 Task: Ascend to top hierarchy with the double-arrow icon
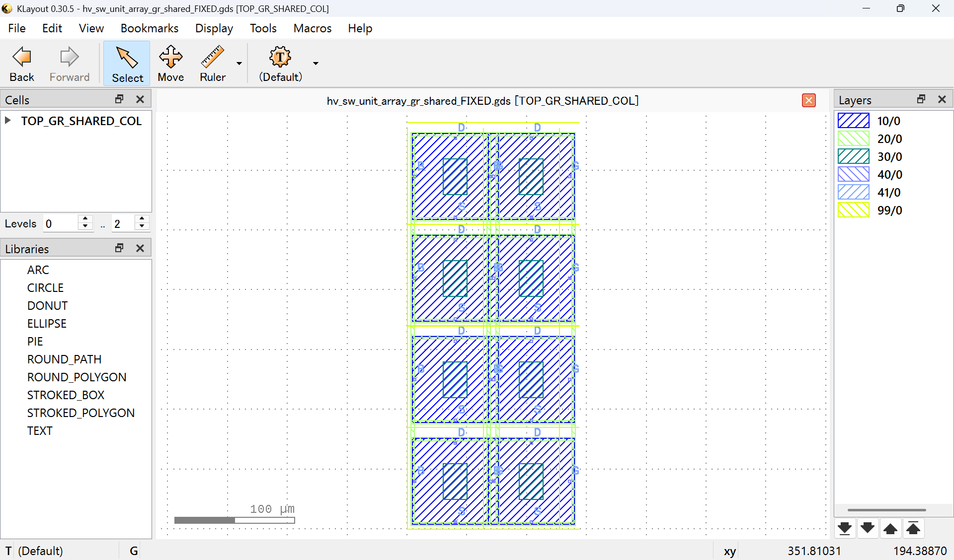[x=914, y=528]
